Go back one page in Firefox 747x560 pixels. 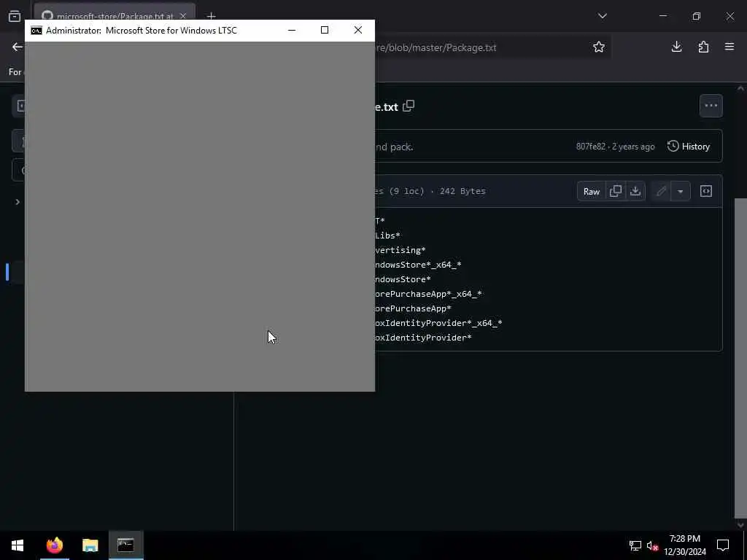tap(18, 47)
